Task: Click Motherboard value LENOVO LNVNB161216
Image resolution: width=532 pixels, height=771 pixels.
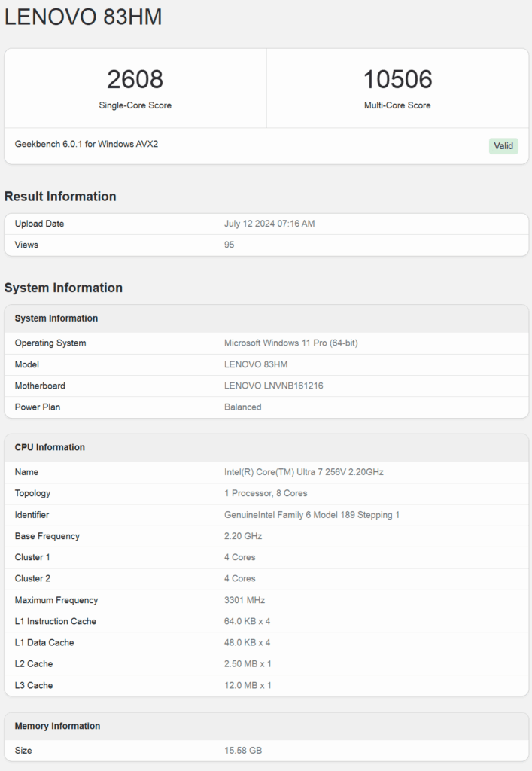Action: pyautogui.click(x=274, y=385)
